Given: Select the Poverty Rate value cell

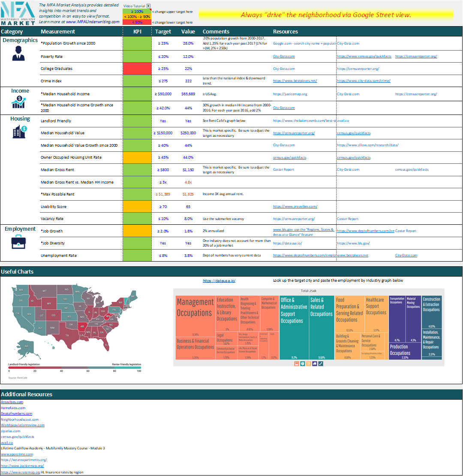Looking at the screenshot, I should pos(188,57).
